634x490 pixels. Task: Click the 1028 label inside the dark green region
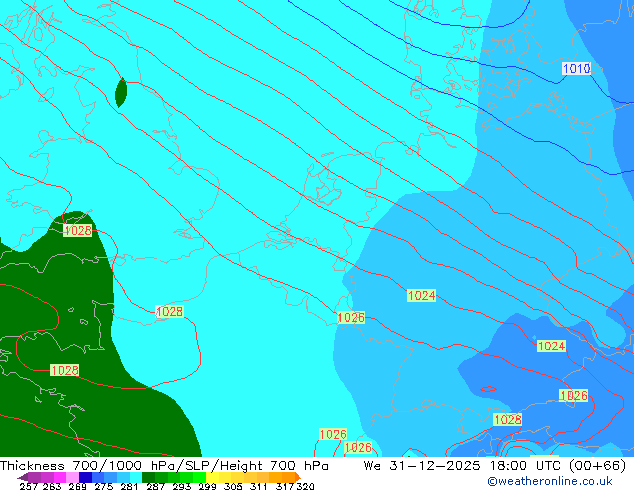(x=65, y=370)
